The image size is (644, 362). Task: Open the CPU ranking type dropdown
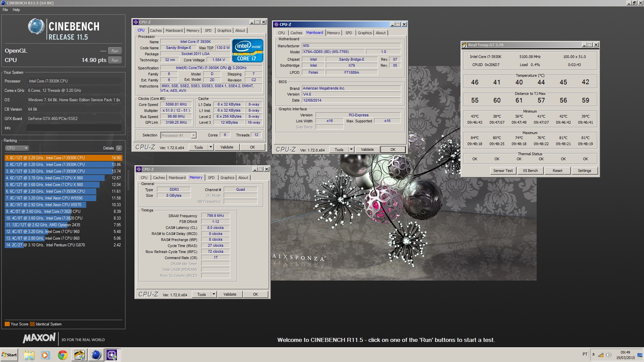click(x=17, y=148)
